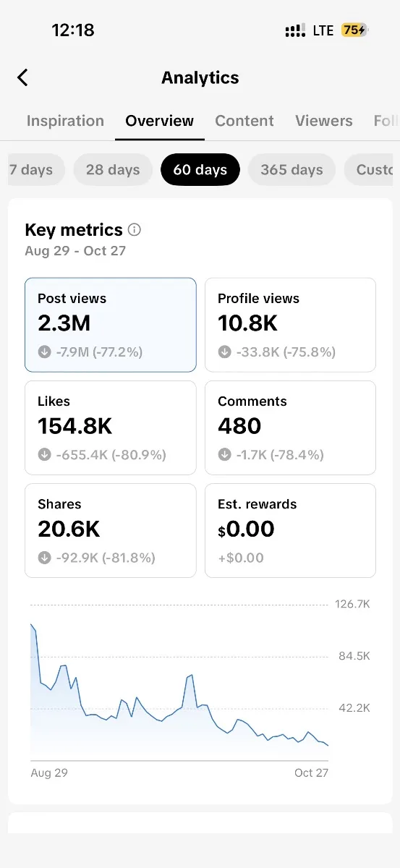Image resolution: width=400 pixels, height=868 pixels.
Task: Open the Viewers tab
Action: (x=324, y=121)
